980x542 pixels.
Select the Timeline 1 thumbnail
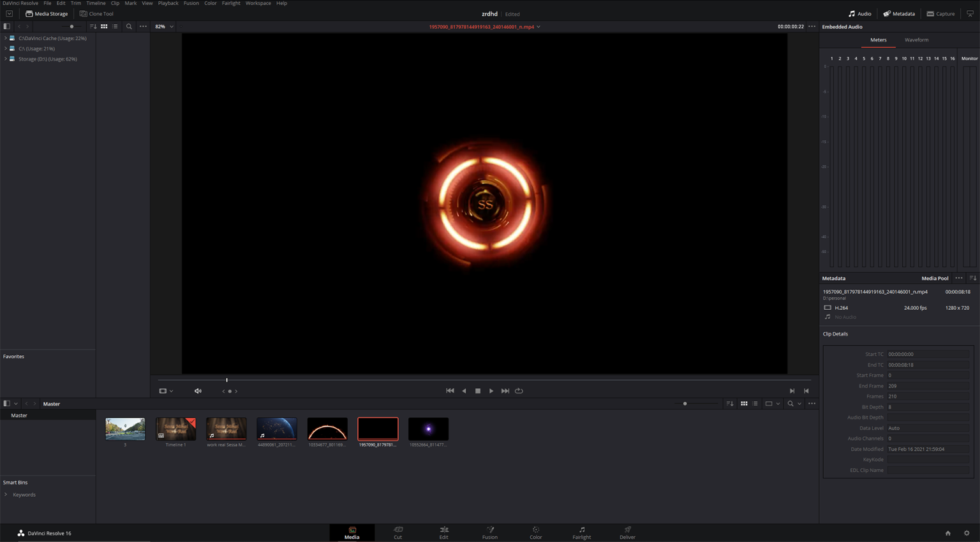point(175,428)
